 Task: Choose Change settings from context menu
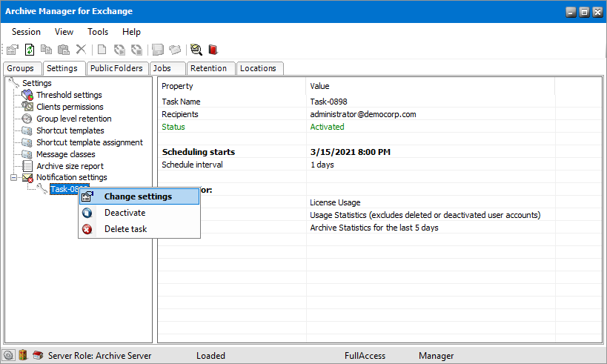[x=139, y=196]
